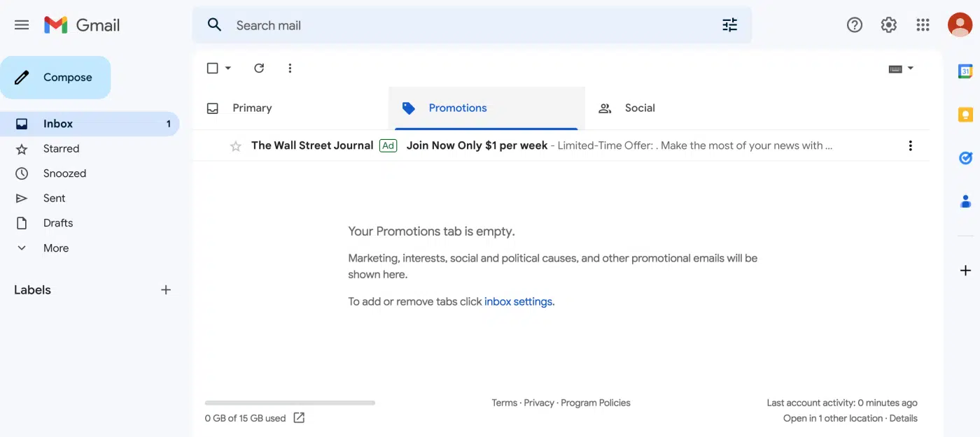
Task: Switch to the Social tab
Action: [639, 108]
